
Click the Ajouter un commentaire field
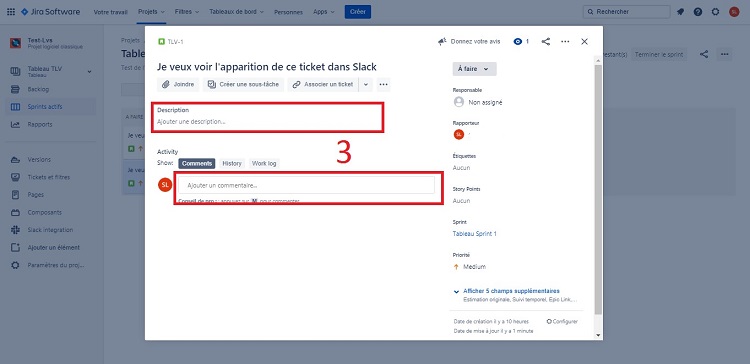tap(306, 185)
